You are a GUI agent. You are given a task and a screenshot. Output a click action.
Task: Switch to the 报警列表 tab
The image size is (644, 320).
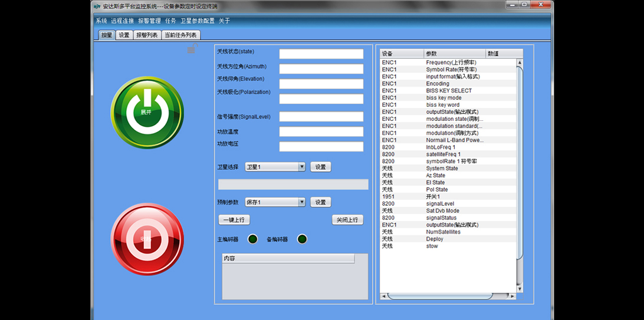pyautogui.click(x=147, y=35)
